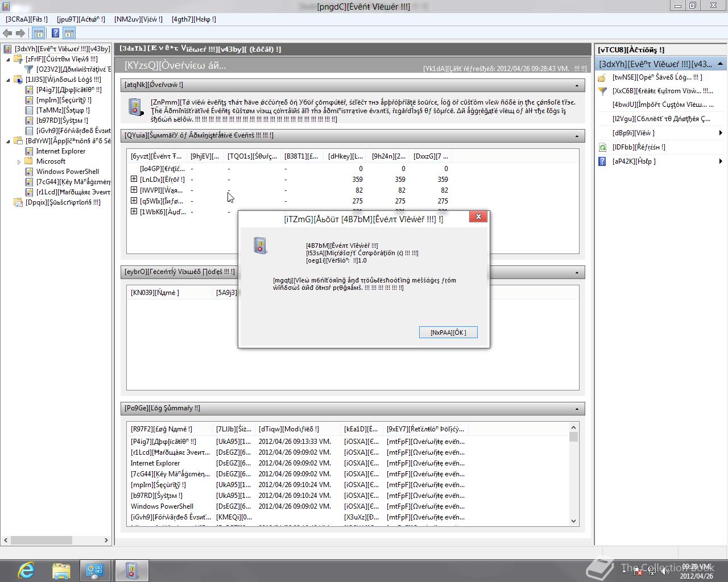Click the Log Summary scroll up arrow
Screen dimensions: 728x582
(x=573, y=427)
